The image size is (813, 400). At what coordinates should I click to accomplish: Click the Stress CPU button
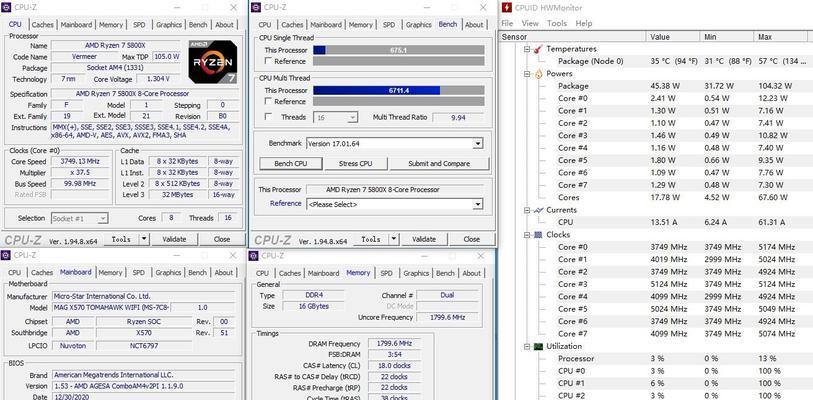point(355,163)
